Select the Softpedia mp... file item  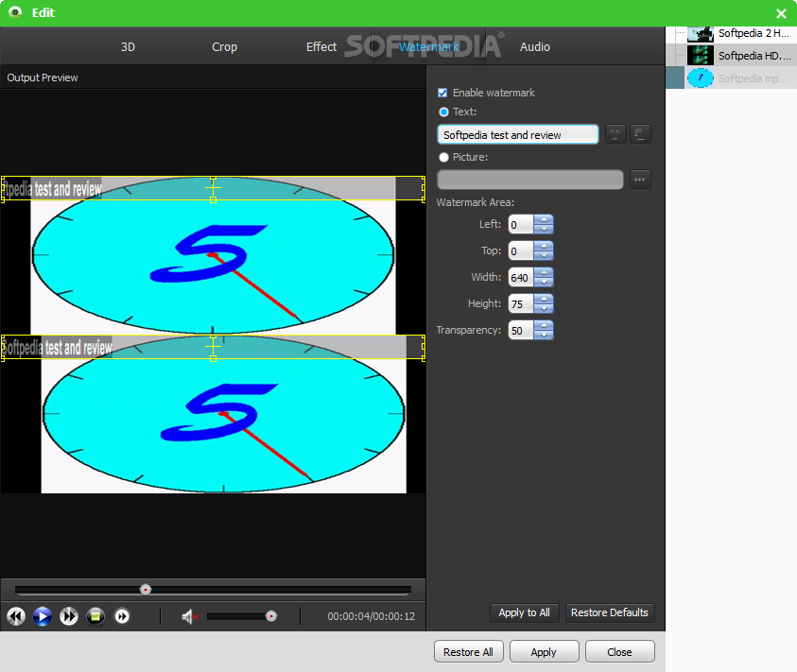pyautogui.click(x=732, y=78)
